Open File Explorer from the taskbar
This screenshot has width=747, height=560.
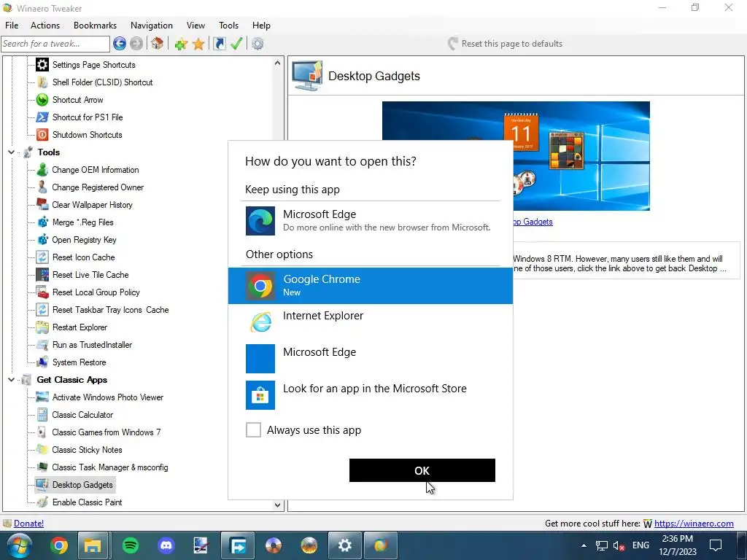(93, 545)
